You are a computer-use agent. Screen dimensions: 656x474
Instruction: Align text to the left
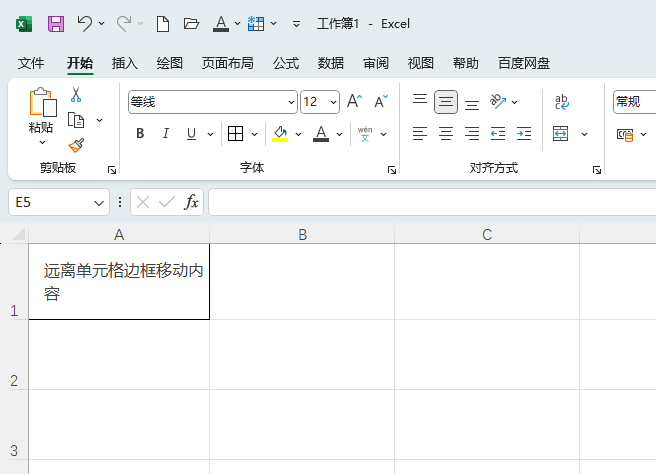pos(420,134)
